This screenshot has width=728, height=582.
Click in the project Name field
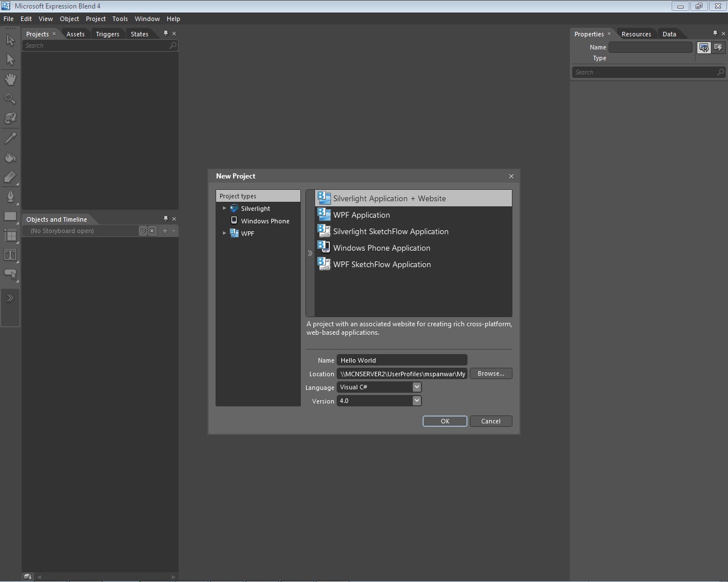click(402, 360)
